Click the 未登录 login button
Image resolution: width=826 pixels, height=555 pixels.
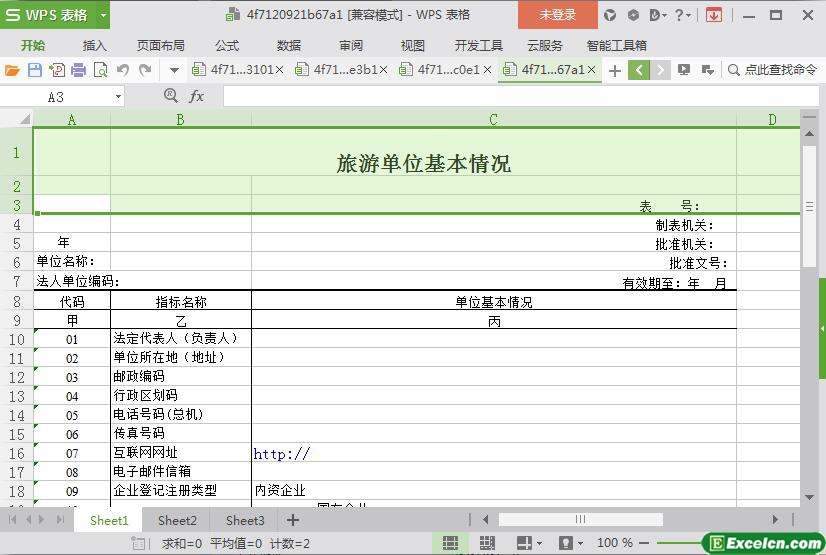(557, 15)
